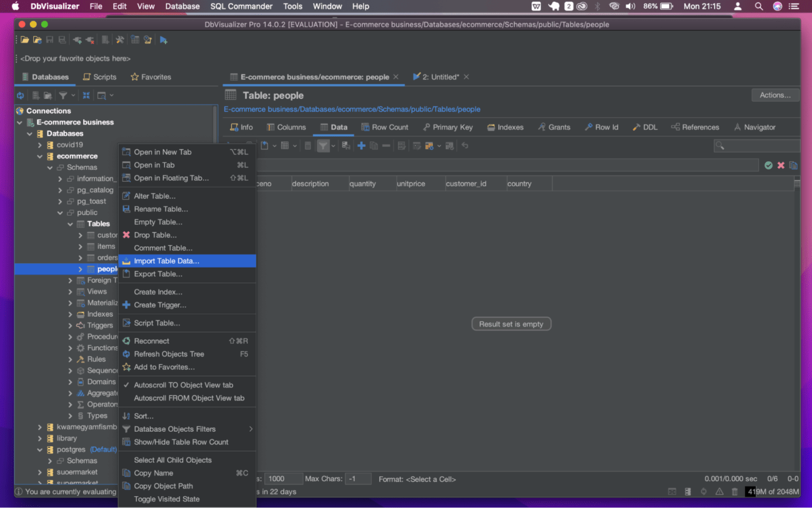Viewport: 812px width, 508px height.
Task: Collapse all nodes using the collapse icon
Action: 86,95
